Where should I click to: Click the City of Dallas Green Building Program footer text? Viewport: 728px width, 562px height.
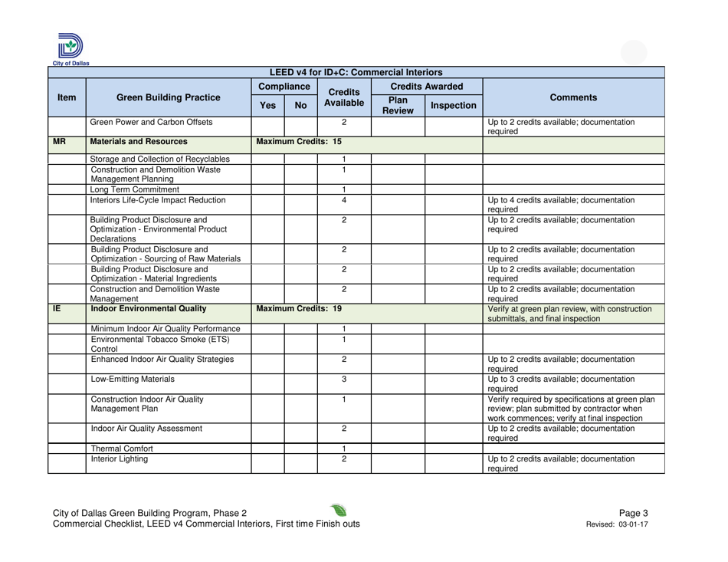coord(147,511)
